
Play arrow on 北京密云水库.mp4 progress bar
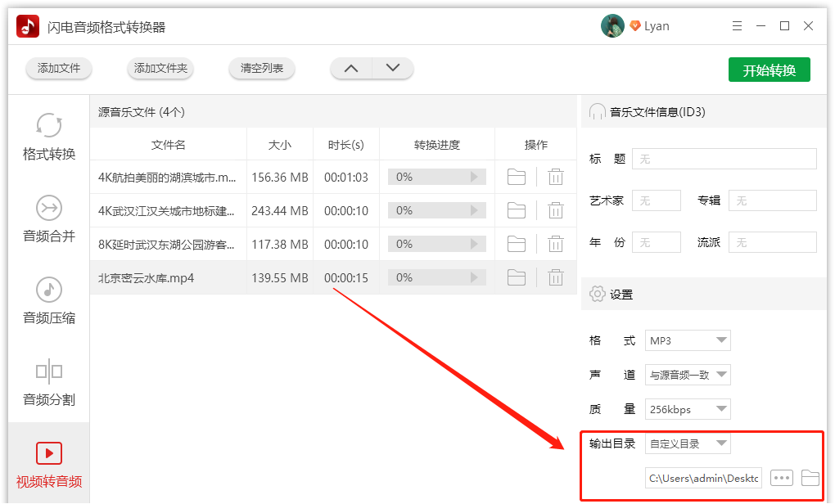pyautogui.click(x=474, y=277)
